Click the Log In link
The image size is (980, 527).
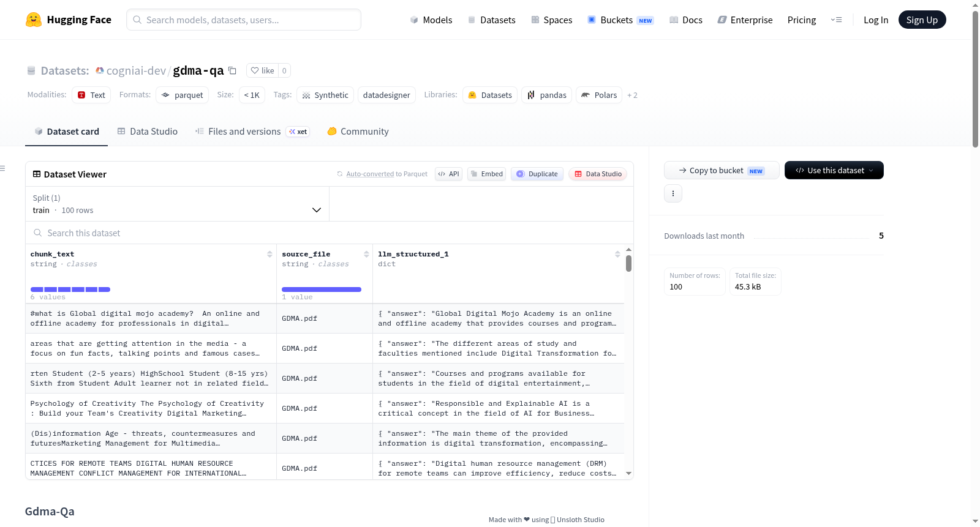[876, 20]
